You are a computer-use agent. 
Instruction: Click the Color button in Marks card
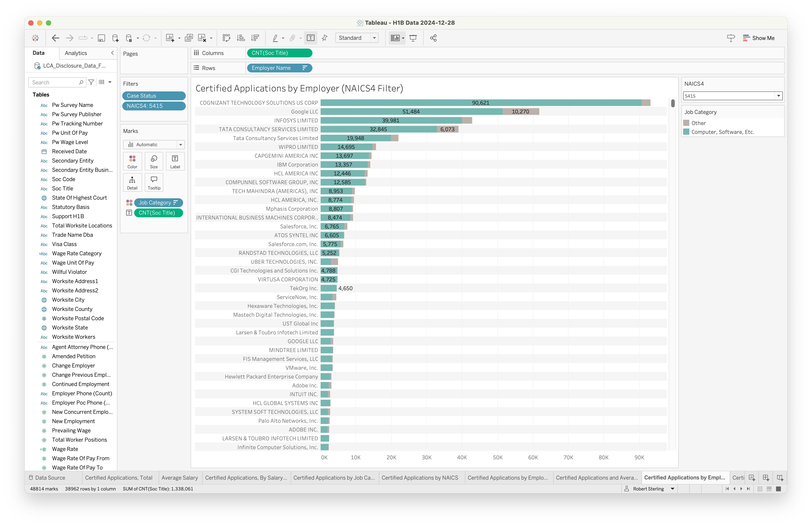(132, 161)
